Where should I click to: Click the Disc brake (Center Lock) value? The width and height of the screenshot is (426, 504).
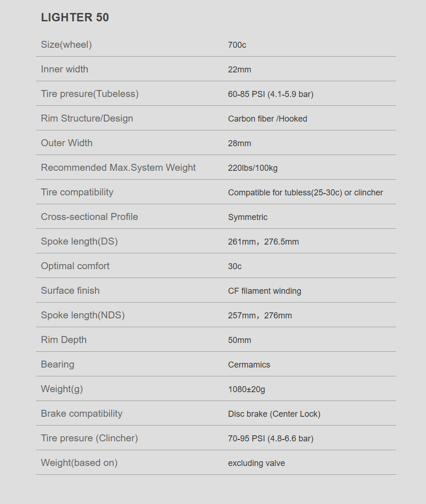pos(274,414)
